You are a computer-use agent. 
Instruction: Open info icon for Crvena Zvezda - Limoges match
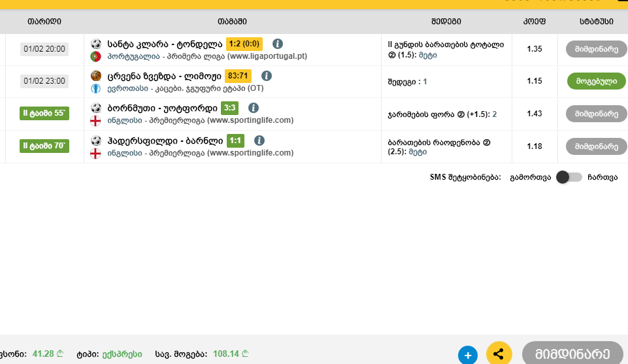(267, 76)
